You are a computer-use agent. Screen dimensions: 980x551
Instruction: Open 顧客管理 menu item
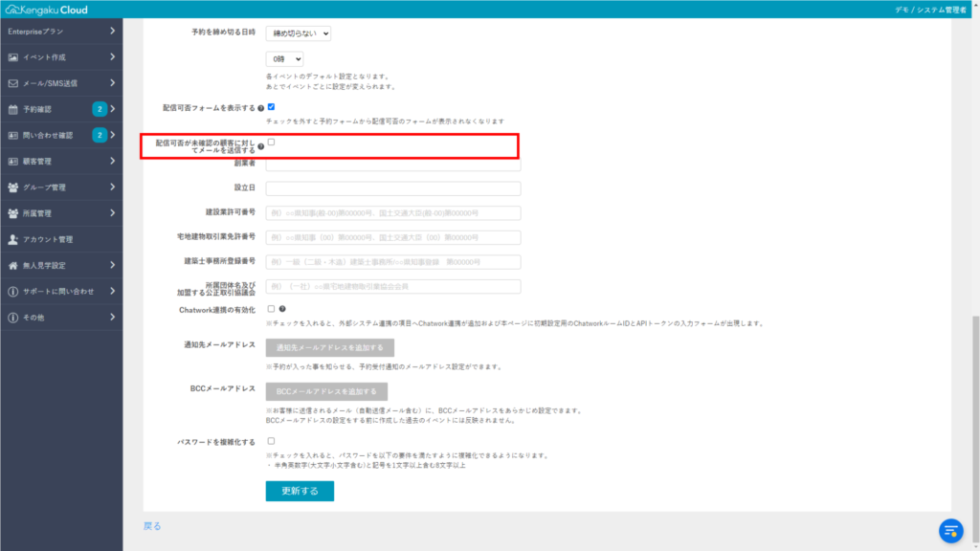(61, 161)
